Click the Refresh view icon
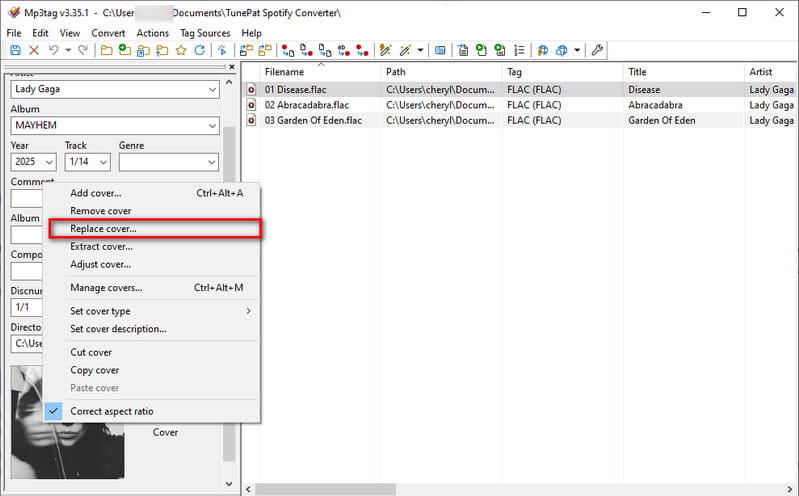Viewport: 799px width, 496px height. [x=200, y=50]
